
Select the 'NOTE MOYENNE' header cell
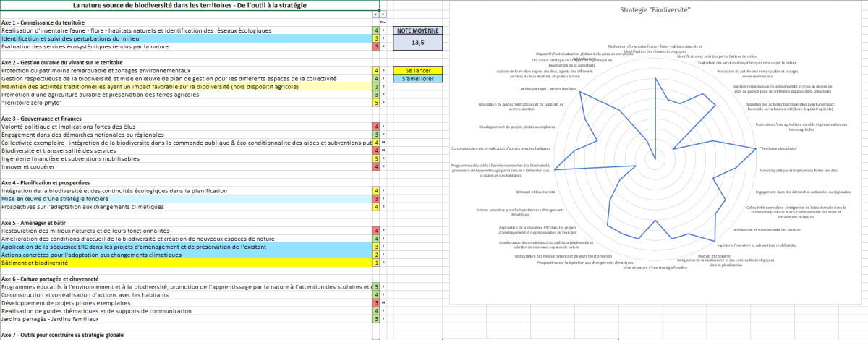418,31
